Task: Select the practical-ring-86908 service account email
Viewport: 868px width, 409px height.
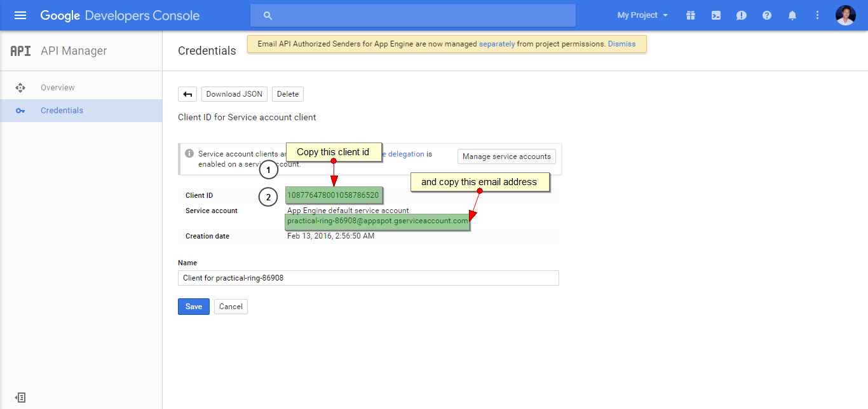Action: [377, 221]
